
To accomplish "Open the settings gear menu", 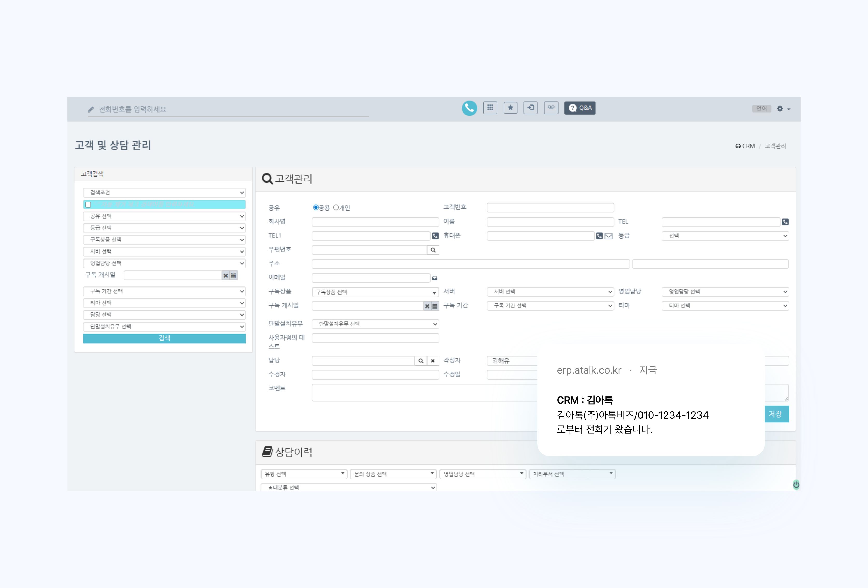I will pos(783,109).
